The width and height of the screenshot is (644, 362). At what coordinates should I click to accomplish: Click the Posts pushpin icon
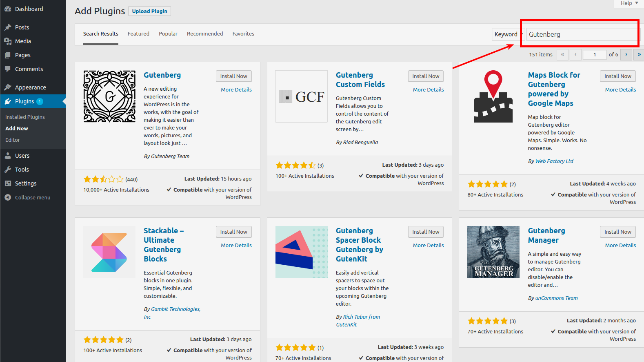click(x=8, y=27)
